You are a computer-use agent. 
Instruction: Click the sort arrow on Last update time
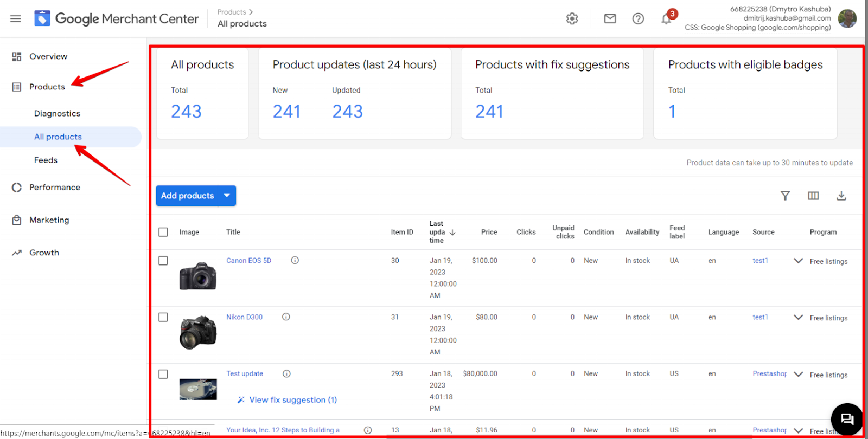(x=452, y=232)
